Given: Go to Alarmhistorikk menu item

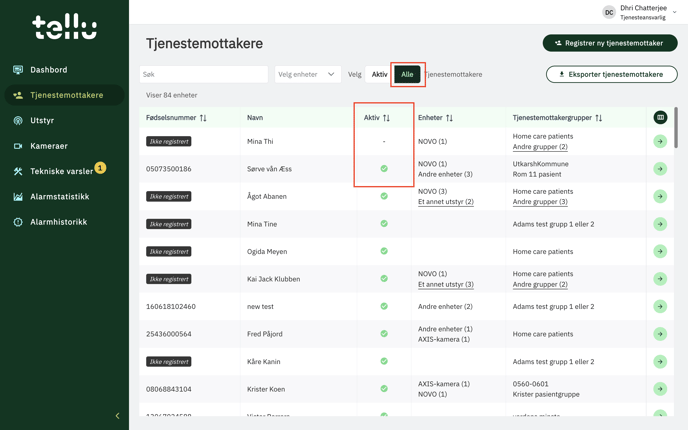Looking at the screenshot, I should click(64, 222).
